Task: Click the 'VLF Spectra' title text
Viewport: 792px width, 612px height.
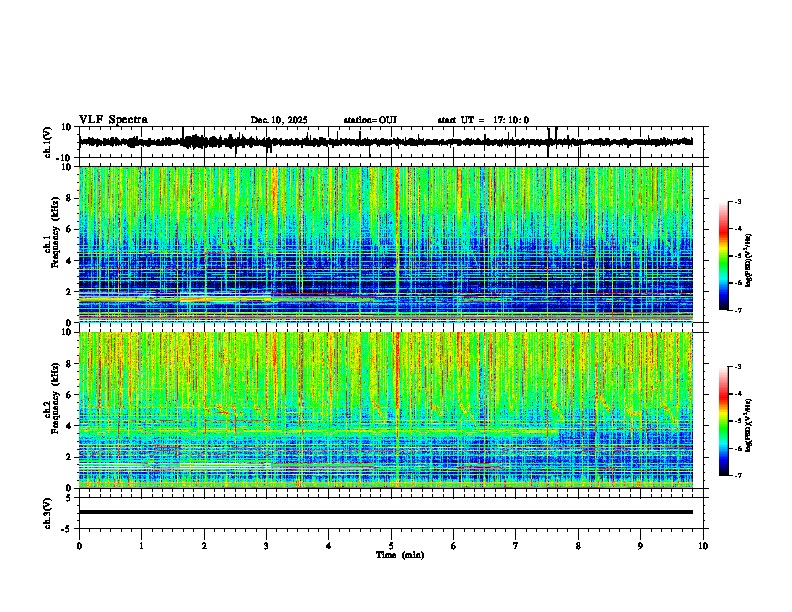Action: click(113, 120)
